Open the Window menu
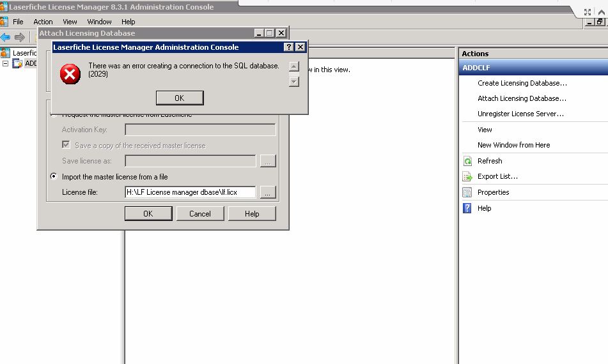The image size is (608, 364). (x=99, y=22)
